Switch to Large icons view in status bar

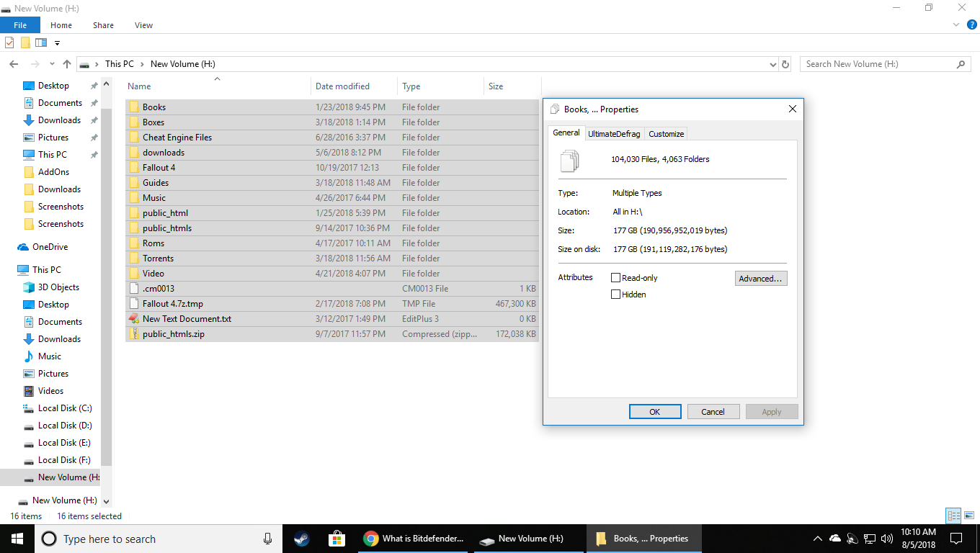tap(968, 516)
